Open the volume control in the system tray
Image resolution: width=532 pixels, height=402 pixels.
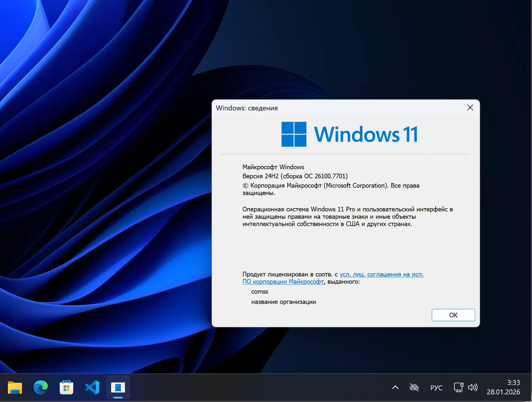(x=473, y=387)
